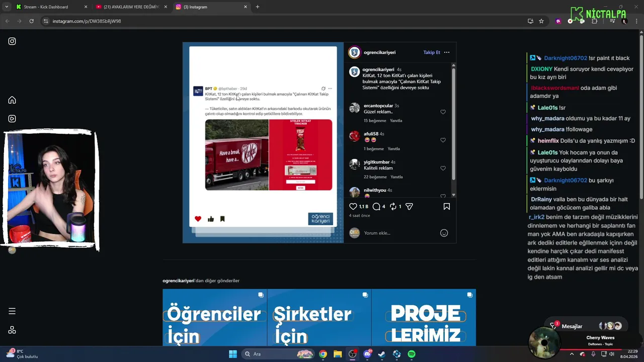Open the sidebar hamburger menu
Screen dimensions: 644x362
[12, 311]
